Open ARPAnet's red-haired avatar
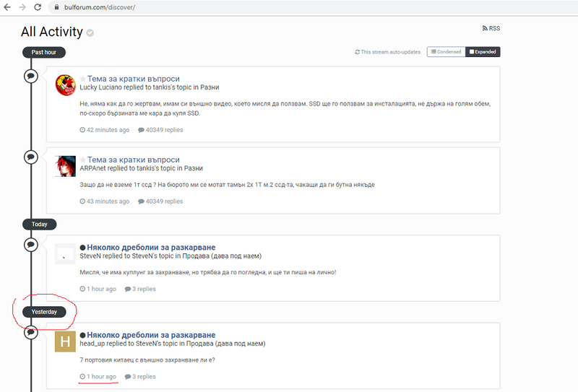578x392 pixels. pos(65,166)
